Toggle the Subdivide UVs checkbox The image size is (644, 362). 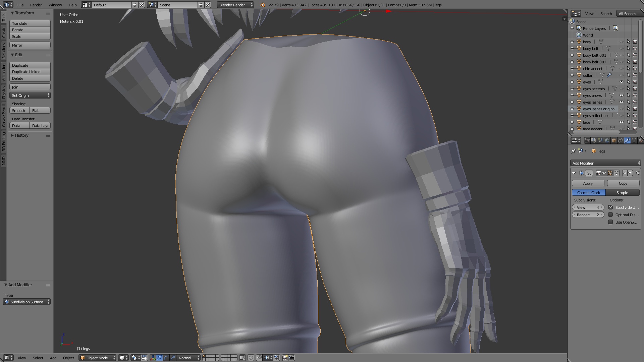pyautogui.click(x=610, y=207)
